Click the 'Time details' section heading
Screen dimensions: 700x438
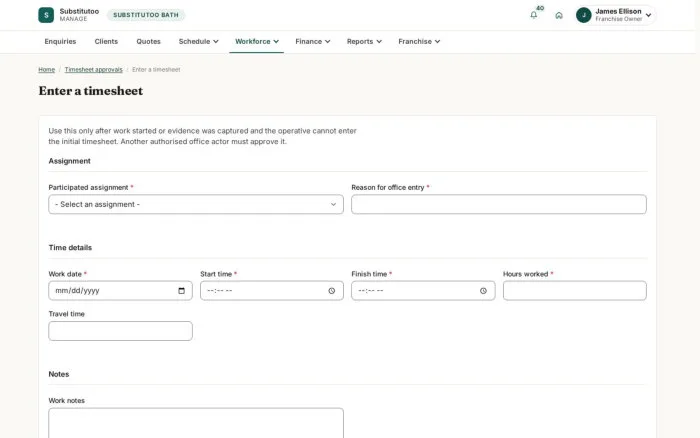coord(70,247)
